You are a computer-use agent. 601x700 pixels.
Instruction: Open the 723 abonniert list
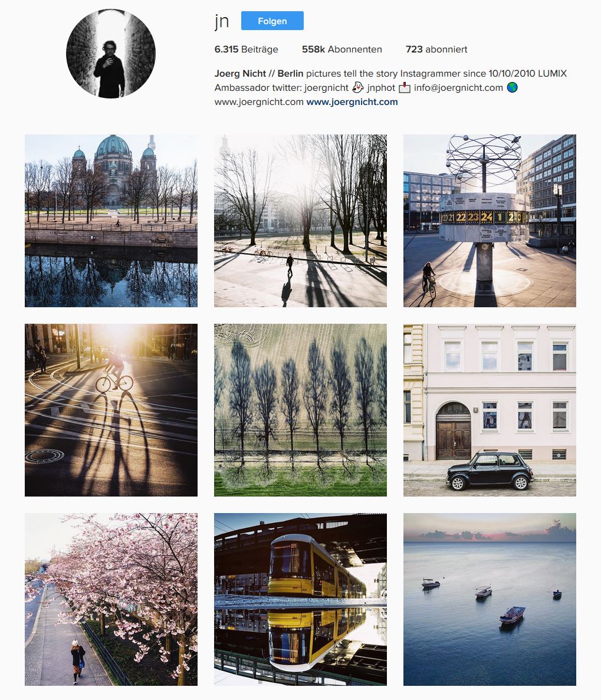(x=436, y=49)
